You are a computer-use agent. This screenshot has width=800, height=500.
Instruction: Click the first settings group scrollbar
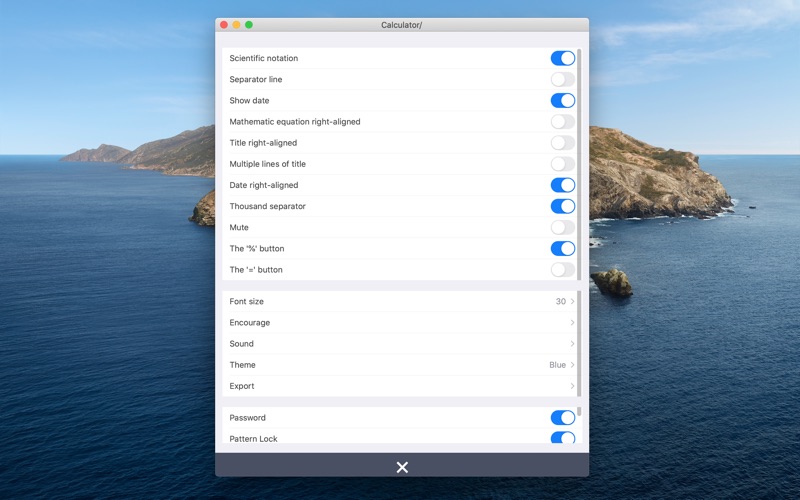[x=579, y=164]
